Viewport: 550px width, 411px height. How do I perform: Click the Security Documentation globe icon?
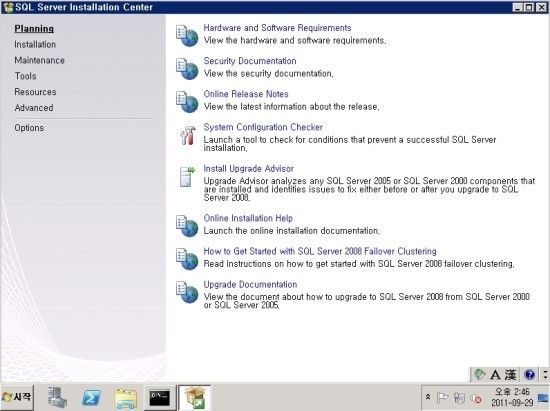[x=187, y=68]
